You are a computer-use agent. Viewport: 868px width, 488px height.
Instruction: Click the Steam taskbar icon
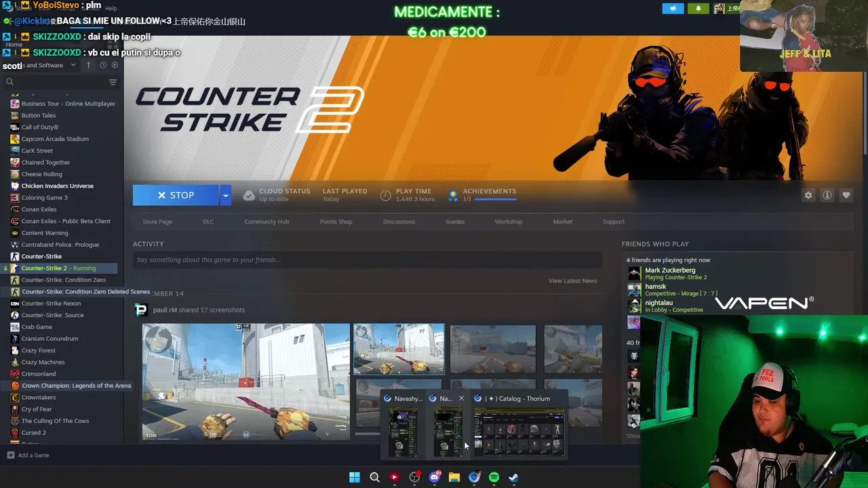pos(513,477)
